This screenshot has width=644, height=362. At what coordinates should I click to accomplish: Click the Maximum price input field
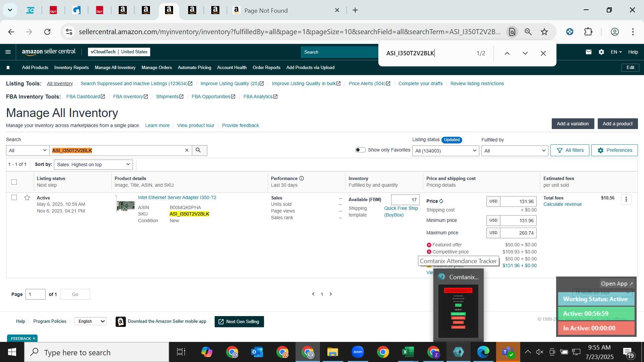[518, 233]
